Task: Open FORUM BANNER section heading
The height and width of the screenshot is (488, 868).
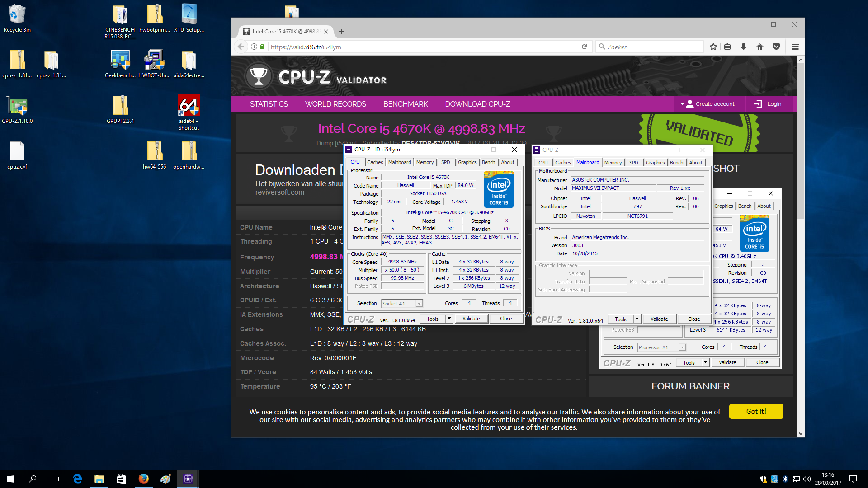Action: click(690, 386)
